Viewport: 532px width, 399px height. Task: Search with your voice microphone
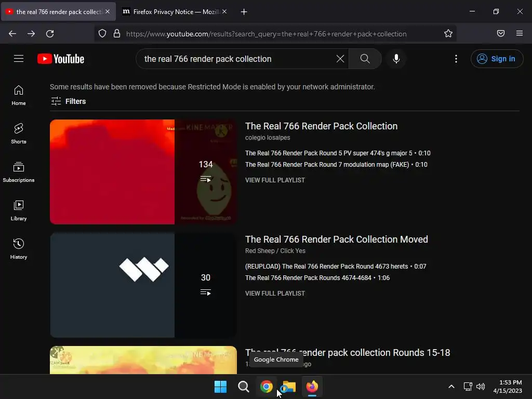396,59
